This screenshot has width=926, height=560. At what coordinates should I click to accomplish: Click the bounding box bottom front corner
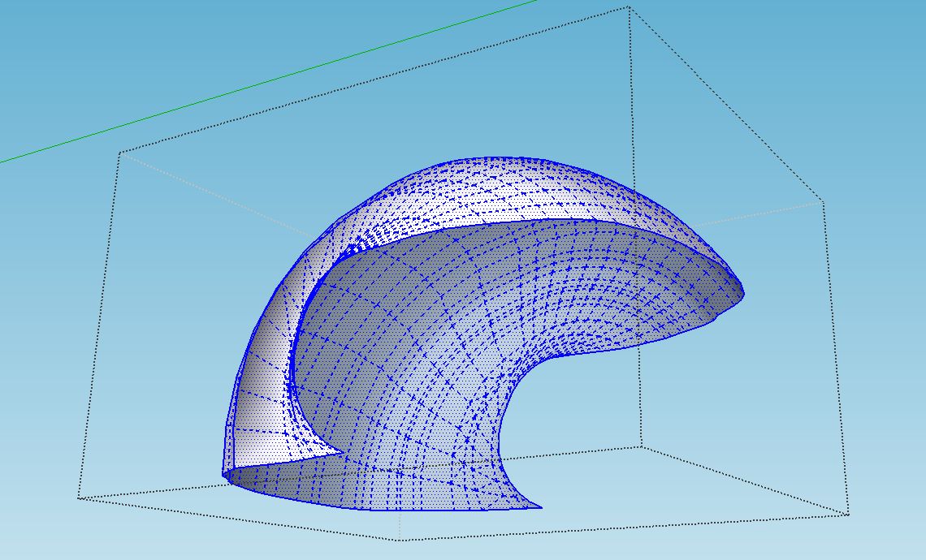(x=400, y=539)
